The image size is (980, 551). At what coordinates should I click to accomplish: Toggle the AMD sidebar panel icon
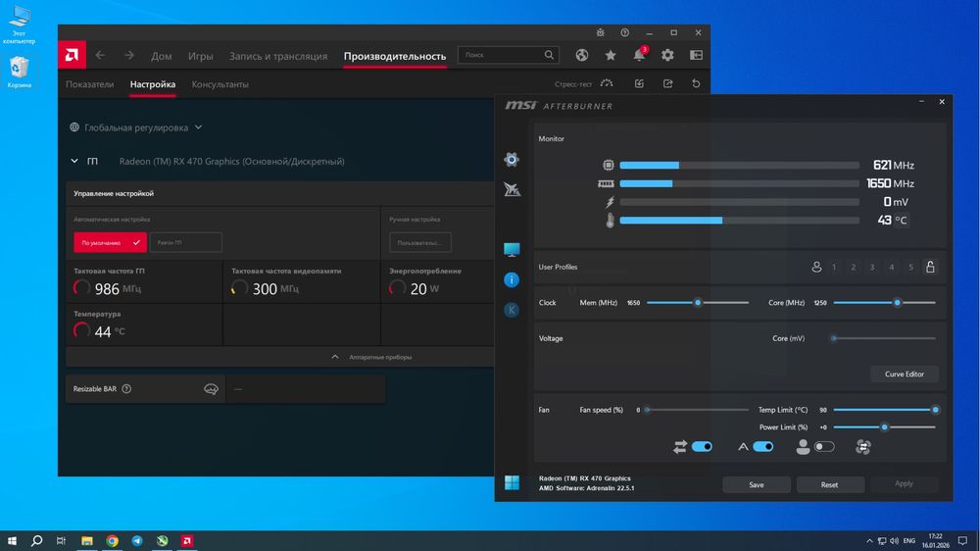(696, 55)
